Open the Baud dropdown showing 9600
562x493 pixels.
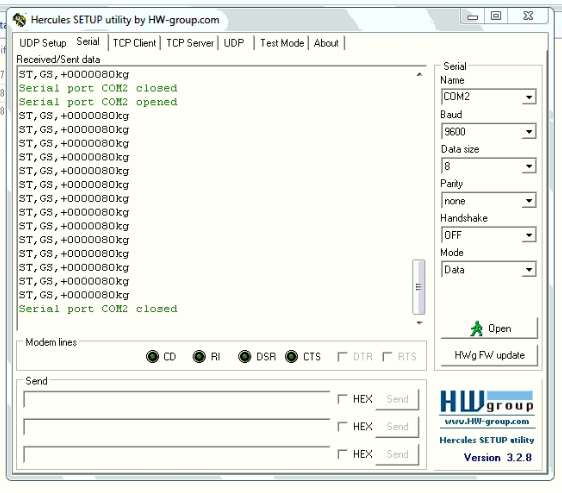click(529, 132)
